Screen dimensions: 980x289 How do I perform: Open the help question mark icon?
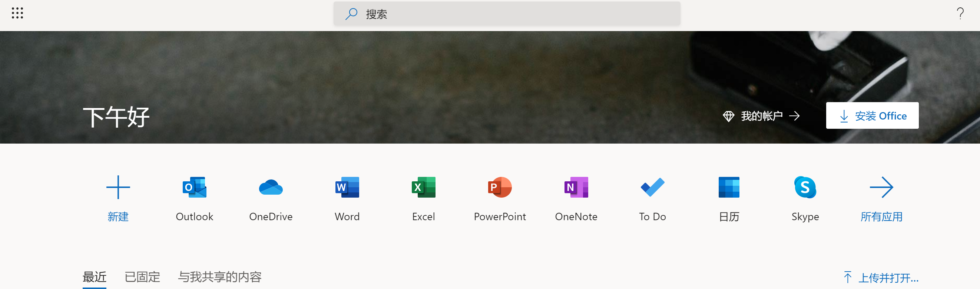[960, 14]
